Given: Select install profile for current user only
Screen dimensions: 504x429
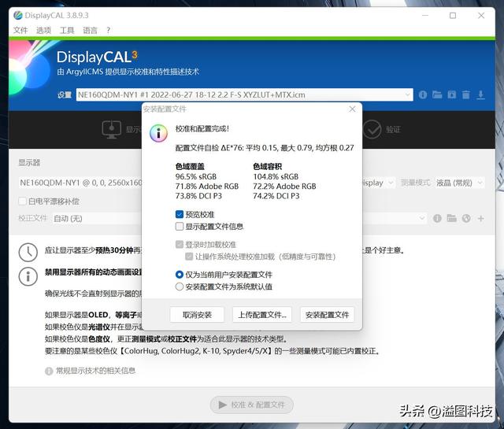Looking at the screenshot, I should pos(180,275).
